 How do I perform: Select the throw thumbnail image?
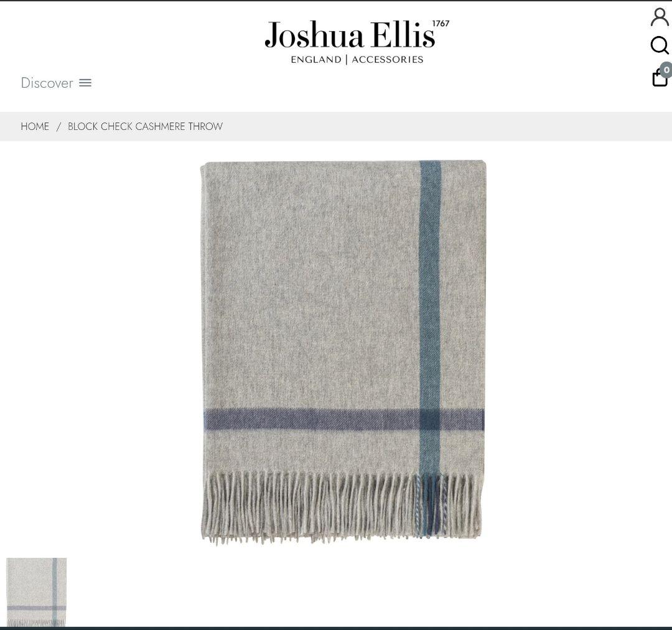click(37, 592)
